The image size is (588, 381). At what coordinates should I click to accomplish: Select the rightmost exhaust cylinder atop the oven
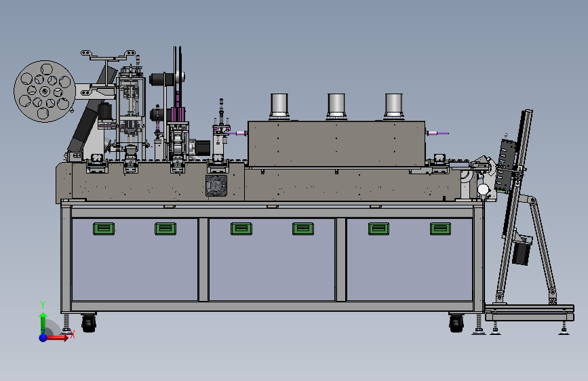(394, 106)
